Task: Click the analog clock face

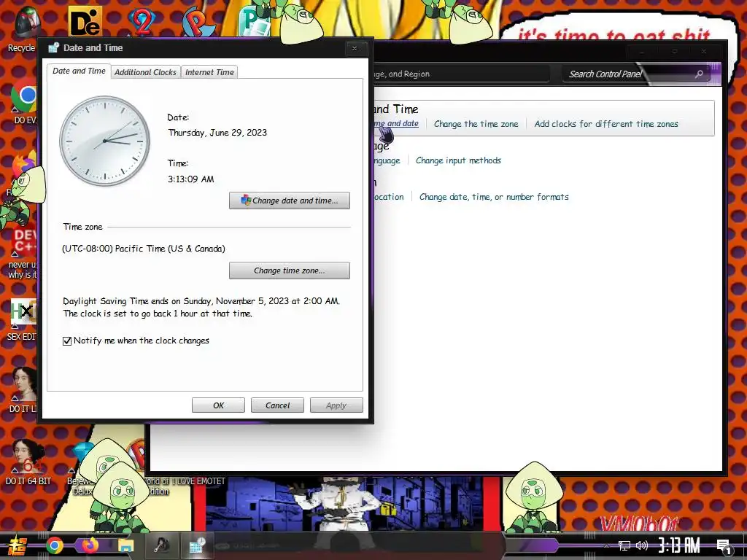Action: pyautogui.click(x=105, y=141)
